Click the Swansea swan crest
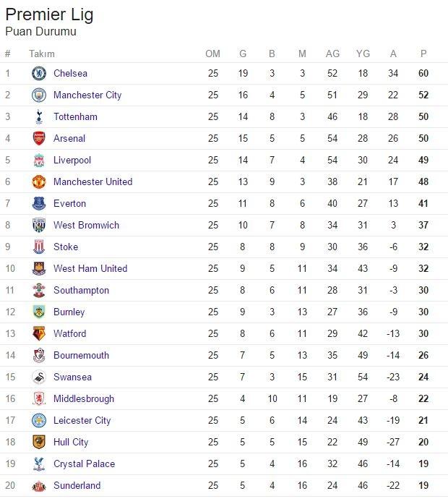Image resolution: width=448 pixels, height=504 pixels. [39, 377]
